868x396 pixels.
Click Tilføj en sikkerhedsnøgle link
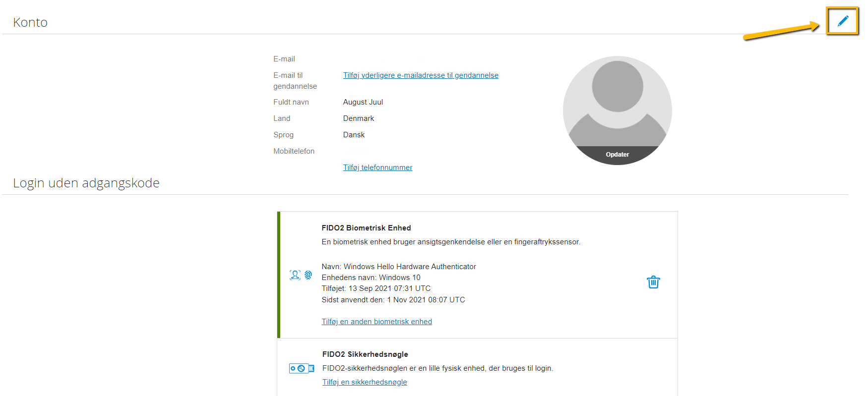[365, 382]
